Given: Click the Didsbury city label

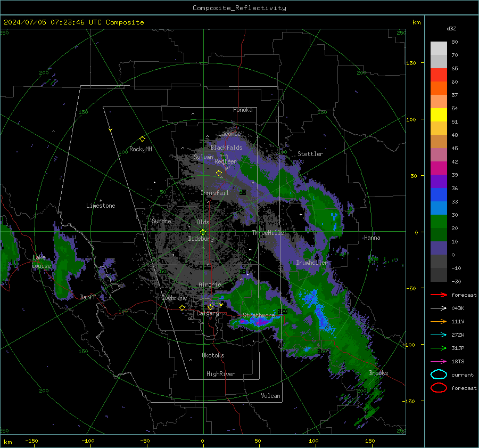Looking at the screenshot, I should 201,239.
